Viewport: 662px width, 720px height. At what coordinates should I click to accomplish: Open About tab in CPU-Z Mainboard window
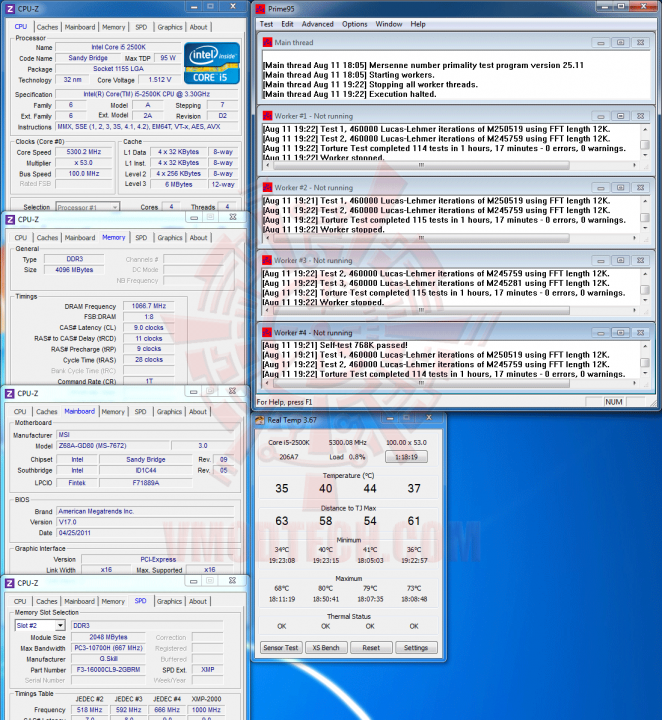198,411
